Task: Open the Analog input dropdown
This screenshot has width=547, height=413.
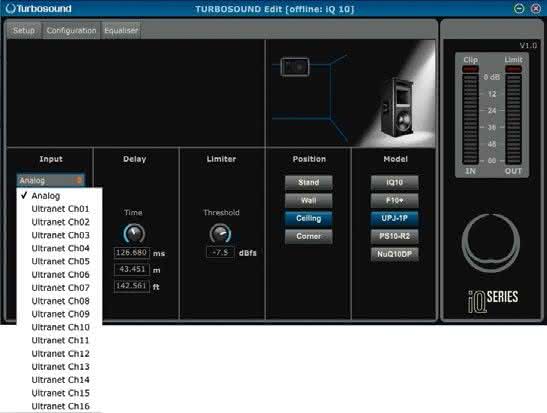Action: (x=51, y=180)
